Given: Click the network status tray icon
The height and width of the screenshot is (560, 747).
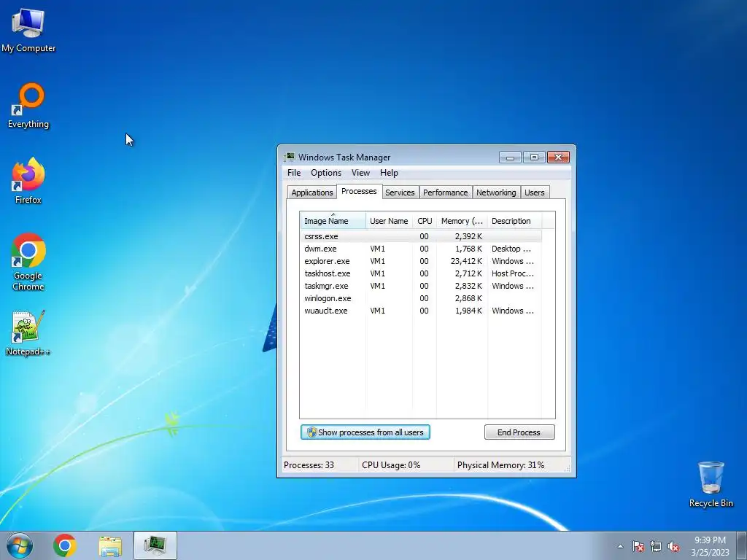Looking at the screenshot, I should tap(656, 546).
